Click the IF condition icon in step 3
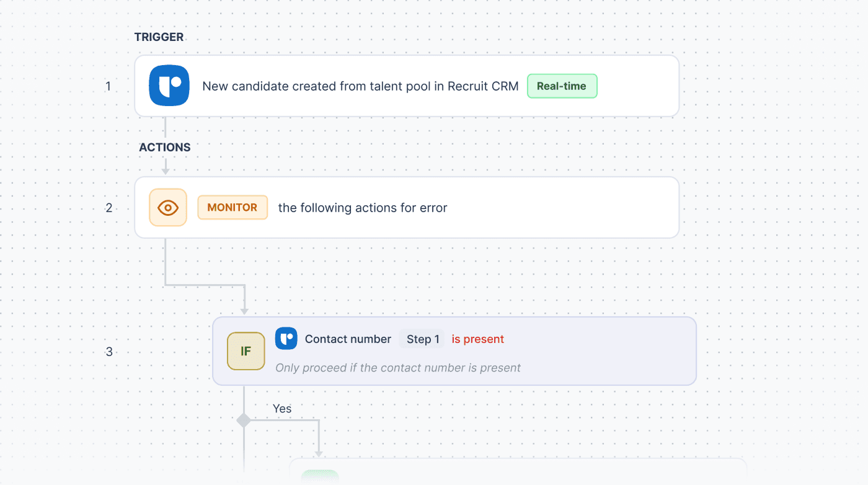The width and height of the screenshot is (868, 485). (x=246, y=351)
